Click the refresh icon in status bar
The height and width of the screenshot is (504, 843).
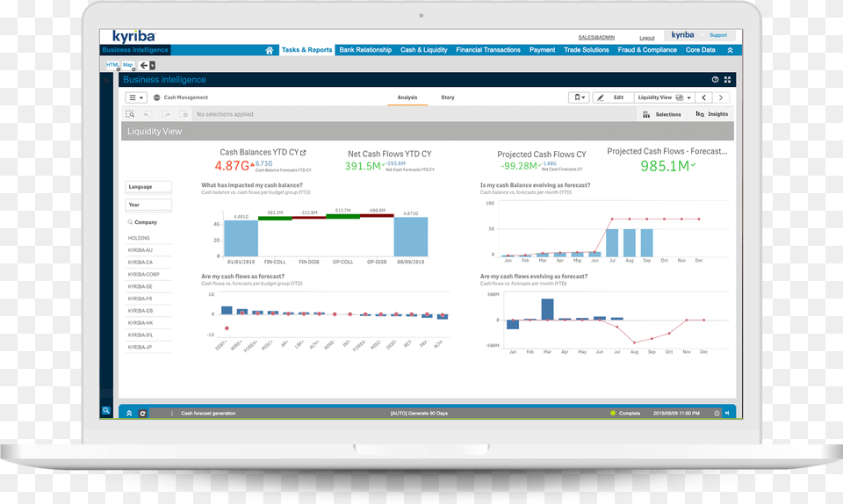[x=143, y=413]
